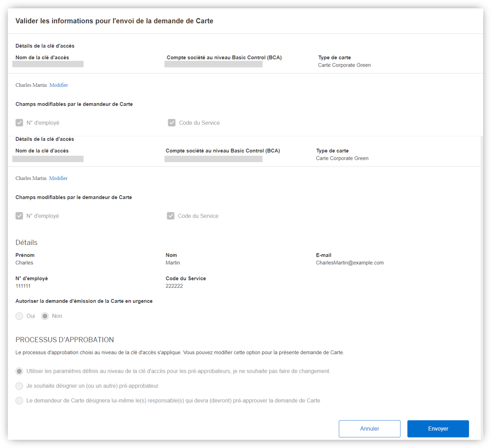Screen dimensions: 491x448
Task: Choose 'Utiliser les paramètres définis' approval option
Action: (x=19, y=371)
